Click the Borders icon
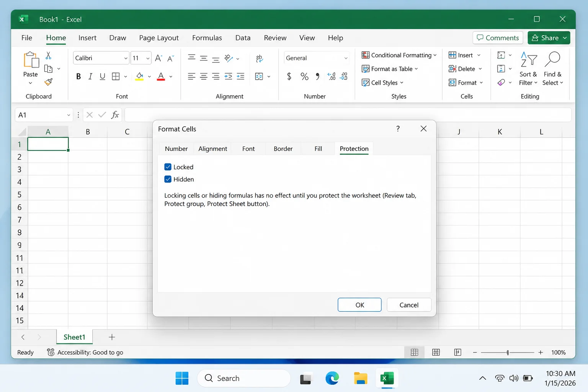 (116, 77)
